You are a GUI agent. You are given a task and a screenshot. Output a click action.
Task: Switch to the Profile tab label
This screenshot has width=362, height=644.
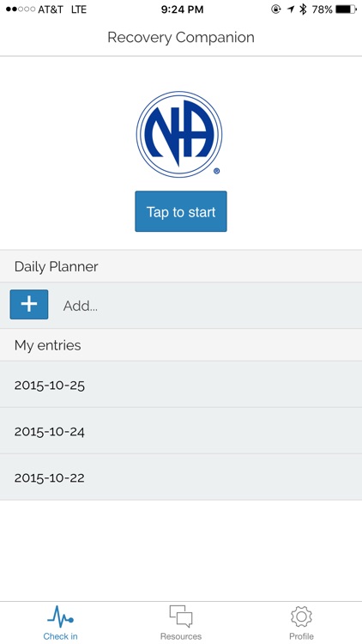click(301, 636)
